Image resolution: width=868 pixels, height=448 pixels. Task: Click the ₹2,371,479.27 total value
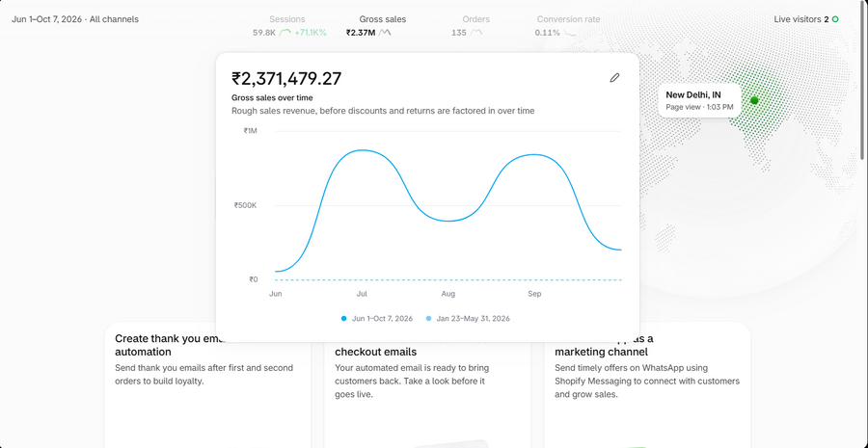(x=286, y=79)
